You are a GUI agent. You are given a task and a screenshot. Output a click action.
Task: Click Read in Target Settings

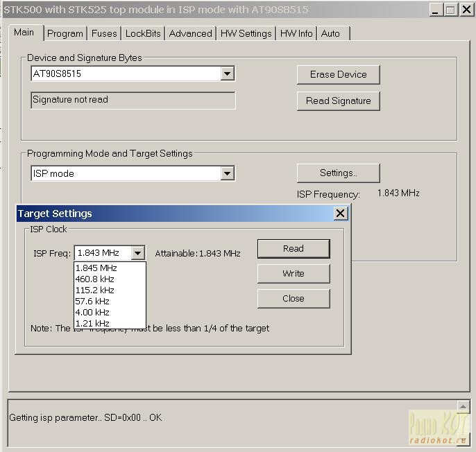pos(294,249)
